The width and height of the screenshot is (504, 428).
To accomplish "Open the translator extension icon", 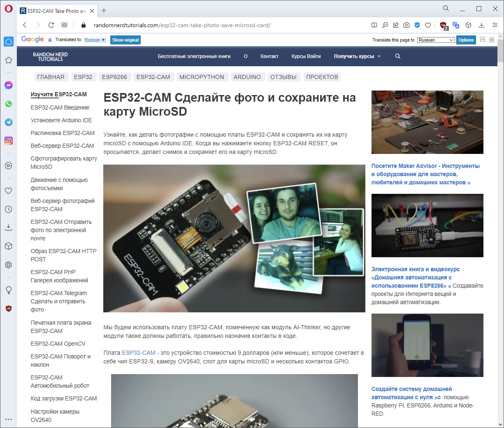I will 456,25.
